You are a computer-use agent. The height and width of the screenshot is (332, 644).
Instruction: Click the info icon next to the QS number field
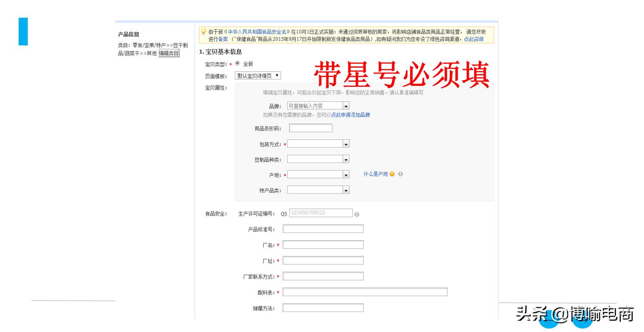click(357, 214)
